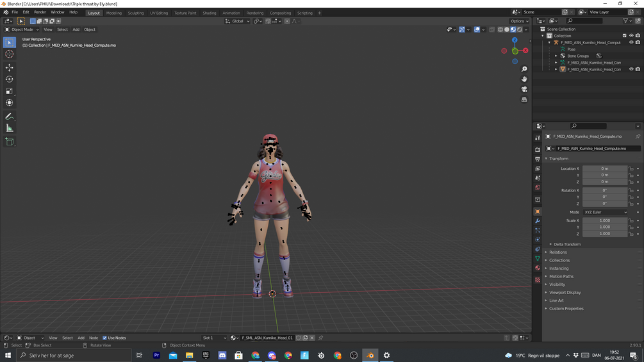Open the Render properties tab
The image size is (644, 362).
tap(538, 149)
